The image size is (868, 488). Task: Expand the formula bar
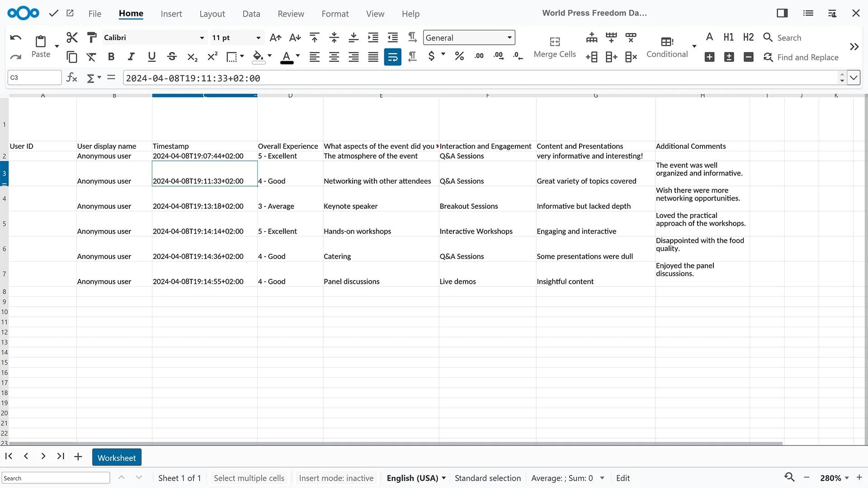(854, 78)
